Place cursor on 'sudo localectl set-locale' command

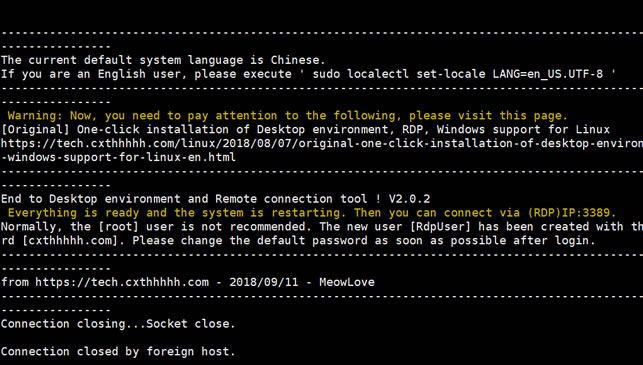click(x=399, y=74)
